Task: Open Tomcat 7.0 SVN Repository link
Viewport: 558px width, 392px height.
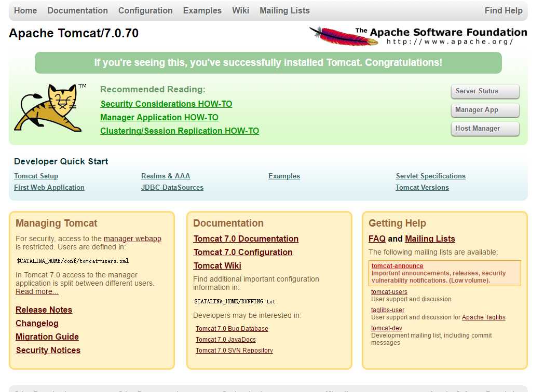Action: click(x=234, y=351)
